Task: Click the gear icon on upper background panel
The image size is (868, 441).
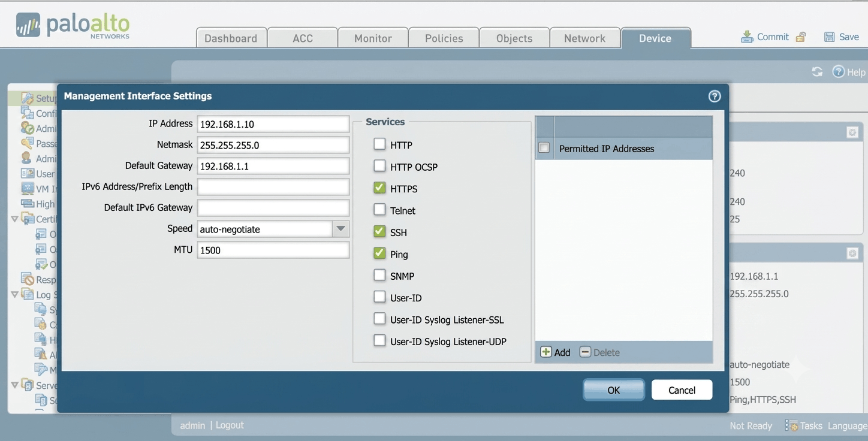Action: tap(852, 132)
